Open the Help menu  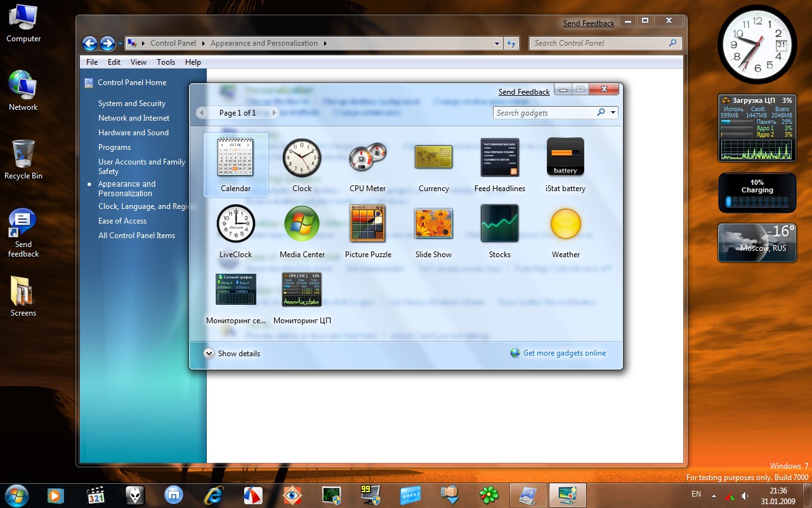coord(193,62)
